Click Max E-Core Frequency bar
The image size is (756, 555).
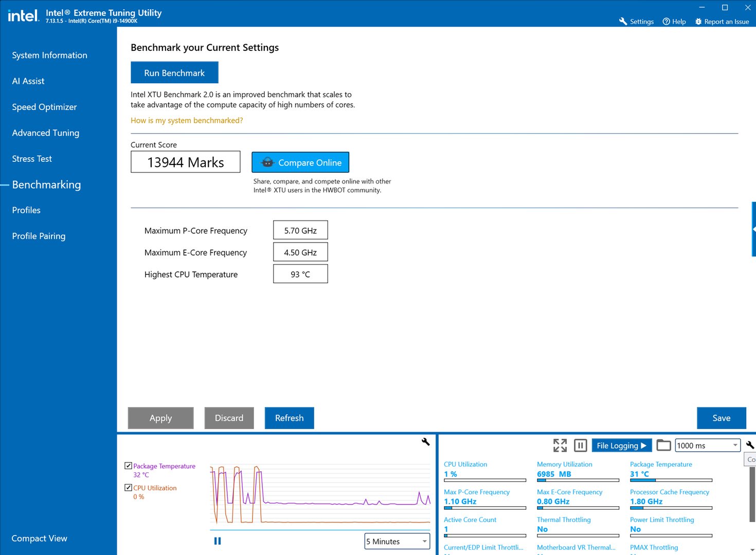pyautogui.click(x=578, y=508)
